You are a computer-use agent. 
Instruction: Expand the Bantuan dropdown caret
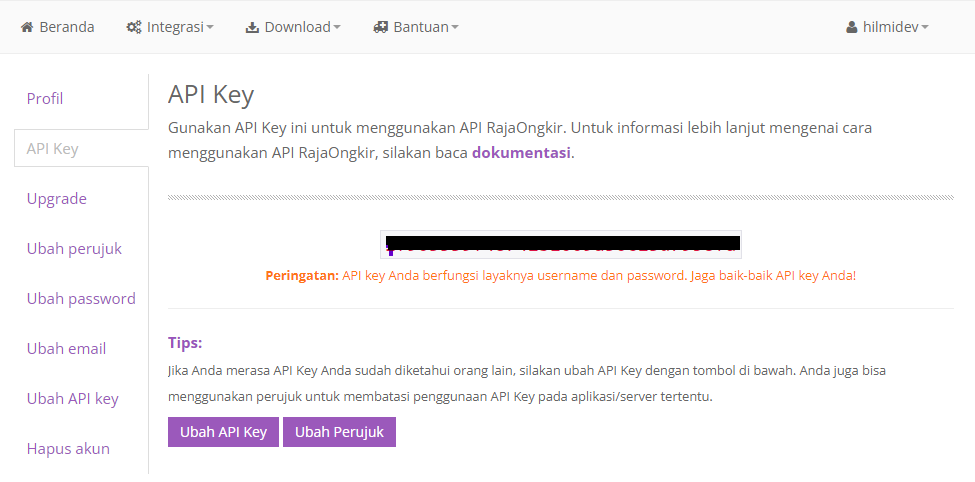[455, 28]
